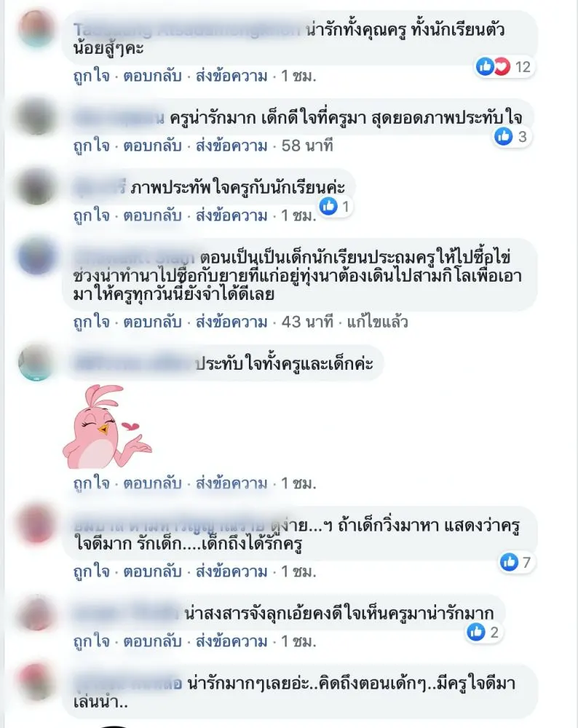Click ถูกใจ under the ภาพประทัพใจ comment
The width and height of the screenshot is (578, 728).
pyautogui.click(x=92, y=216)
